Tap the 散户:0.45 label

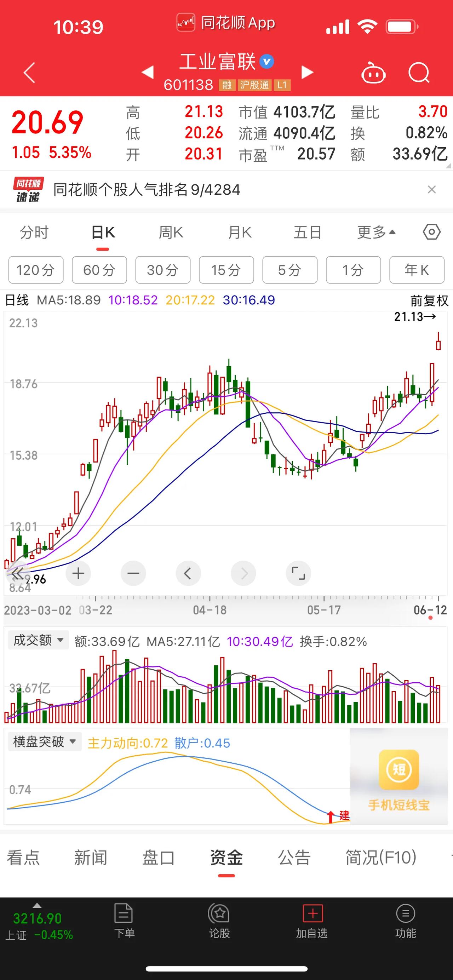(202, 743)
